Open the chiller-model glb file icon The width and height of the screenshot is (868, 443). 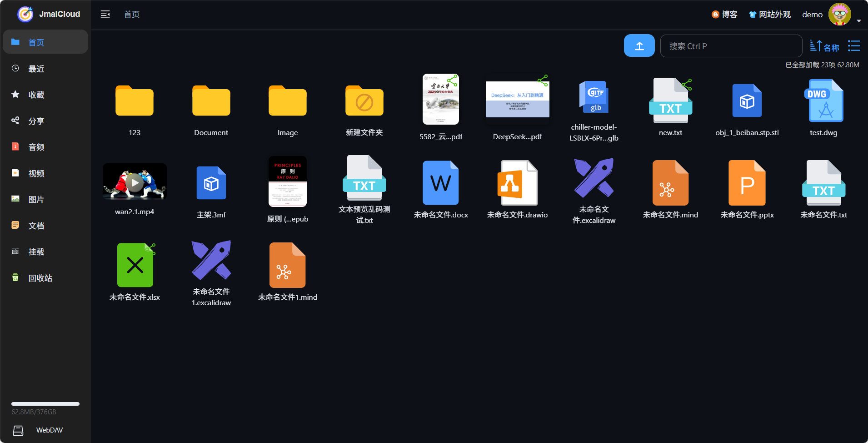click(594, 98)
